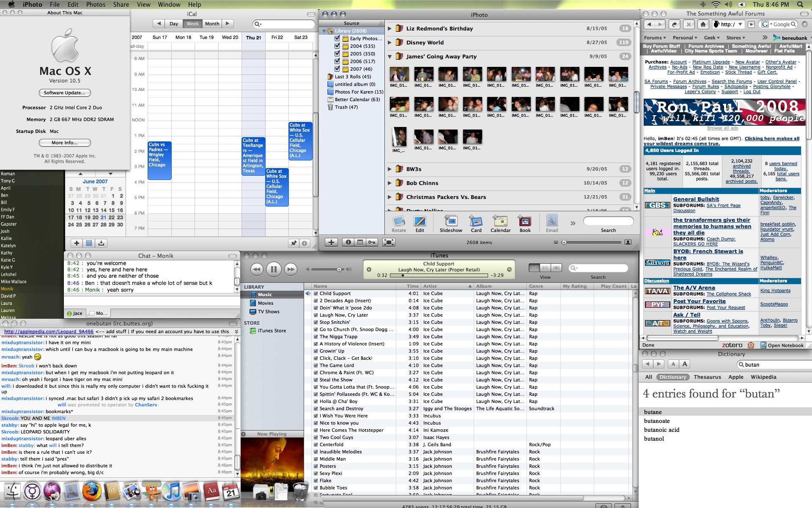Switch iCal to Month view
Screen dimensions: 812x508
point(212,24)
